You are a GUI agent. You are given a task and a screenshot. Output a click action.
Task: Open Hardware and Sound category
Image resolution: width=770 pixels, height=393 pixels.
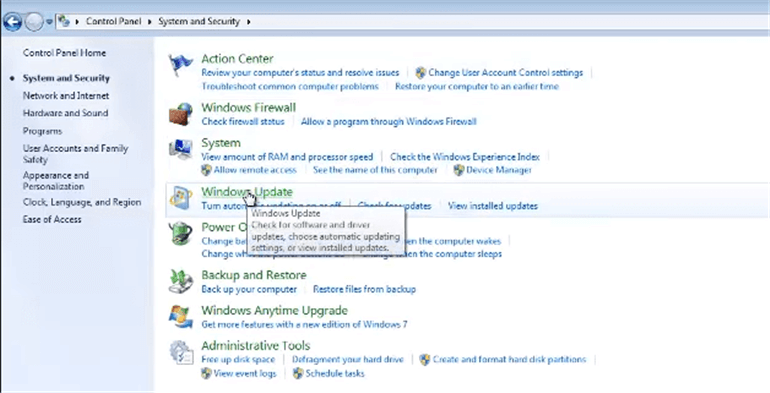[x=65, y=113]
